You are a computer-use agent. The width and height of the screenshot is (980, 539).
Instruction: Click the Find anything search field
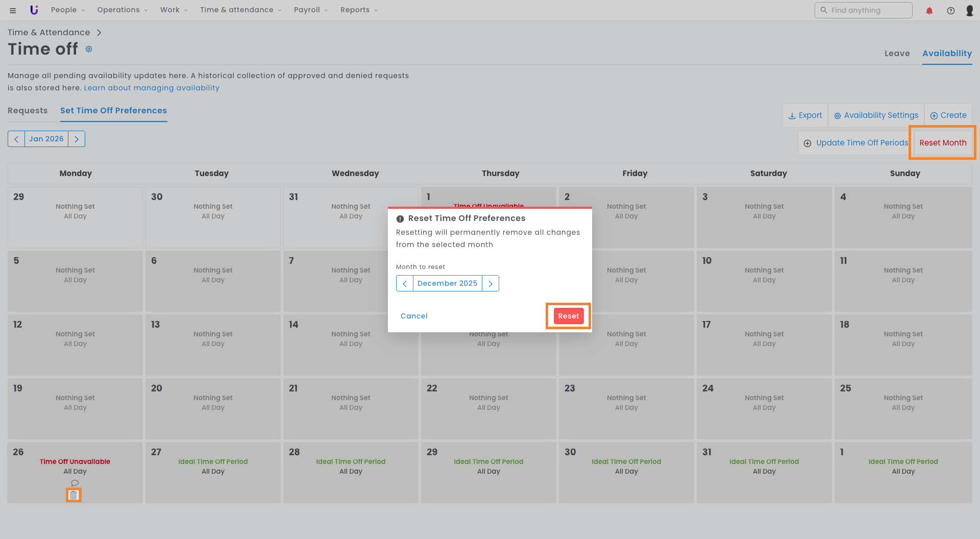(863, 10)
